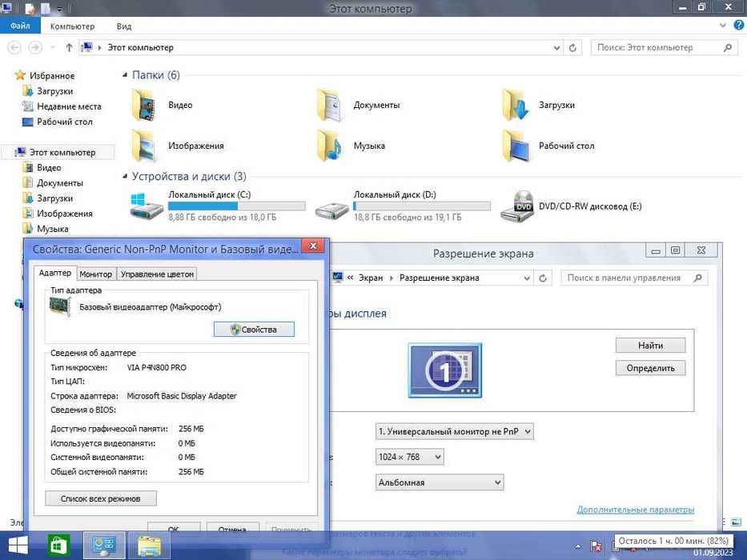Switch to the Монитор tab
This screenshot has height=560, width=747.
click(96, 274)
